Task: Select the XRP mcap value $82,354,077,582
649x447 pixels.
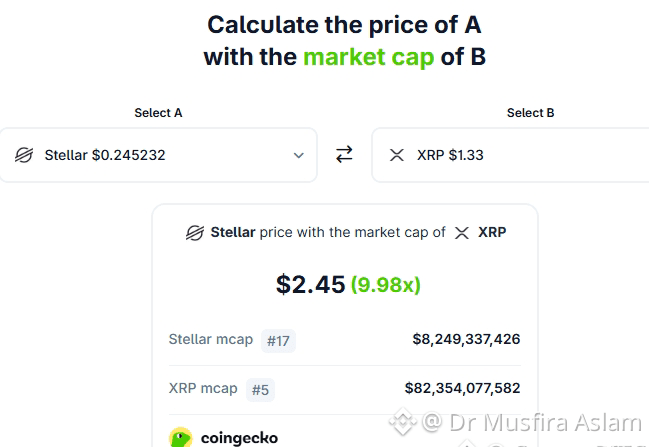Action: click(x=462, y=388)
